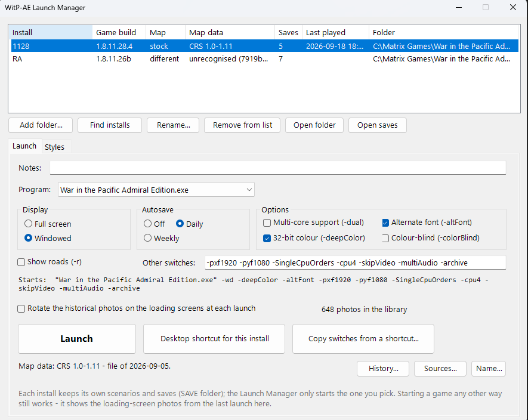Click the CRS 1.0-1.11 map data cell
The height and width of the screenshot is (420, 528).
pyautogui.click(x=211, y=46)
